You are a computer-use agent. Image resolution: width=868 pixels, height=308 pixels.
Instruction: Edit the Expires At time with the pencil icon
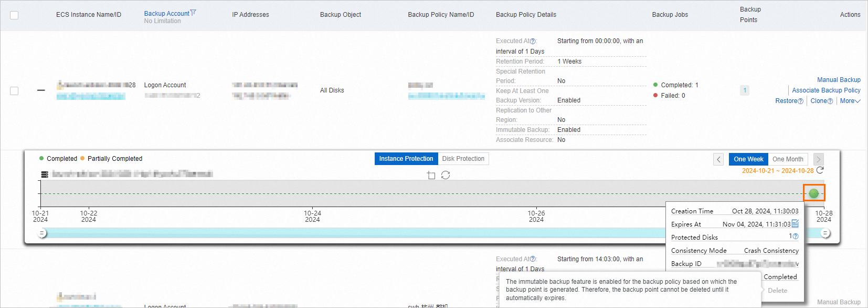[795, 223]
